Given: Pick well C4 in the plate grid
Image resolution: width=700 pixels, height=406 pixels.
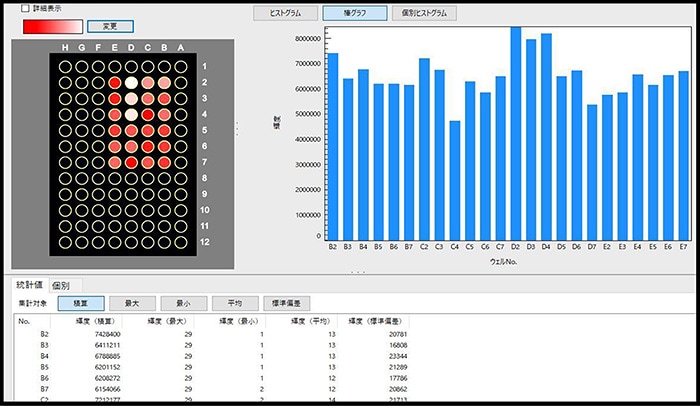Looking at the screenshot, I should pos(148,115).
